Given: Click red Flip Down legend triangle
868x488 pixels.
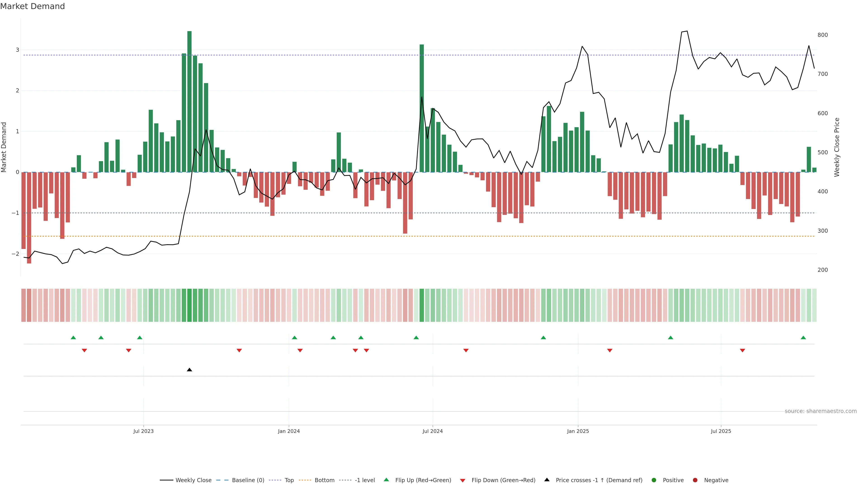Looking at the screenshot, I should (463, 481).
